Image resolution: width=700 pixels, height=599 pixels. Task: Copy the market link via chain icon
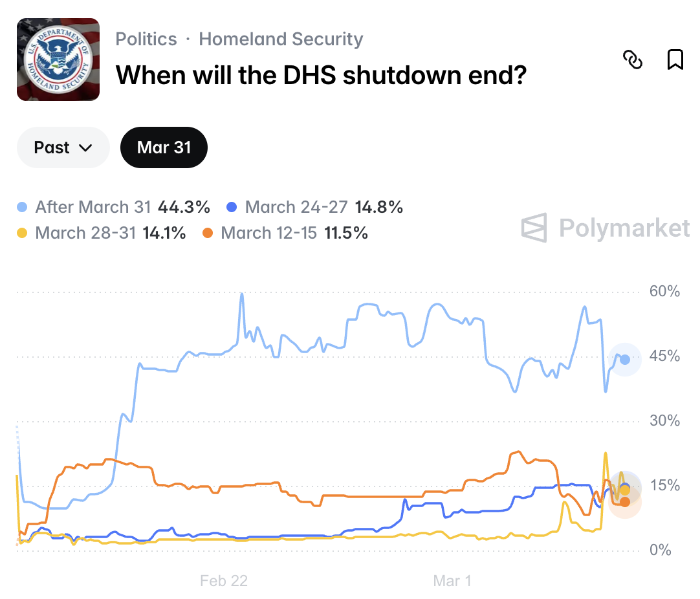(632, 60)
